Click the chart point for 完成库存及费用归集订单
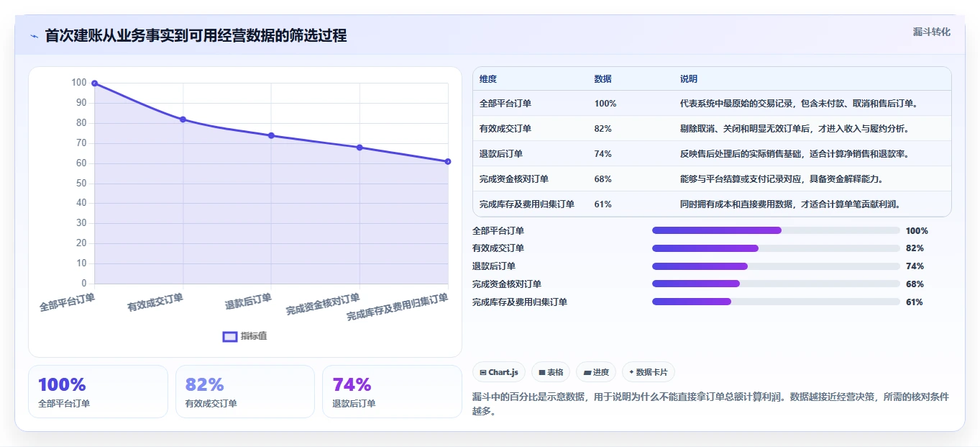Screen dimensions: 980x447 (448, 161)
